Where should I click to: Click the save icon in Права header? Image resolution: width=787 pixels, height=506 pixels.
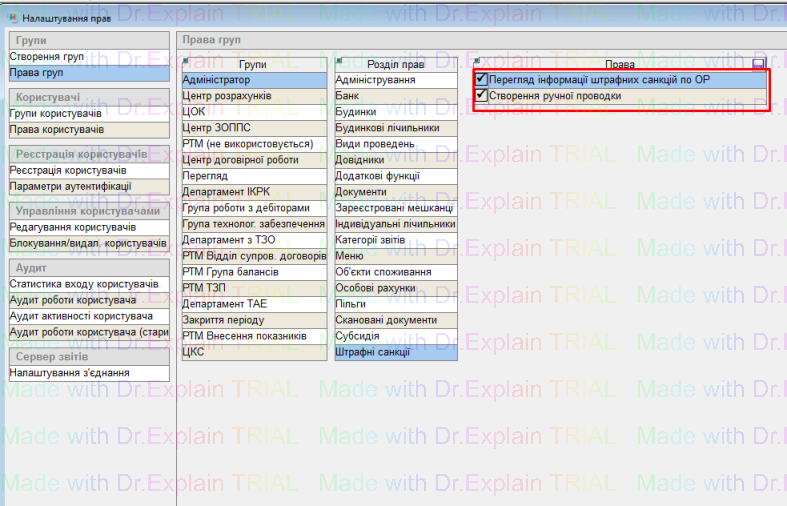click(759, 63)
